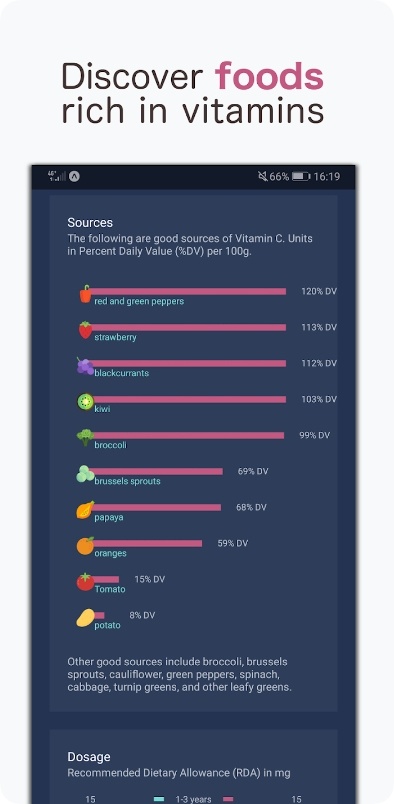
Task: Open the Dosage section heading
Action: click(89, 757)
